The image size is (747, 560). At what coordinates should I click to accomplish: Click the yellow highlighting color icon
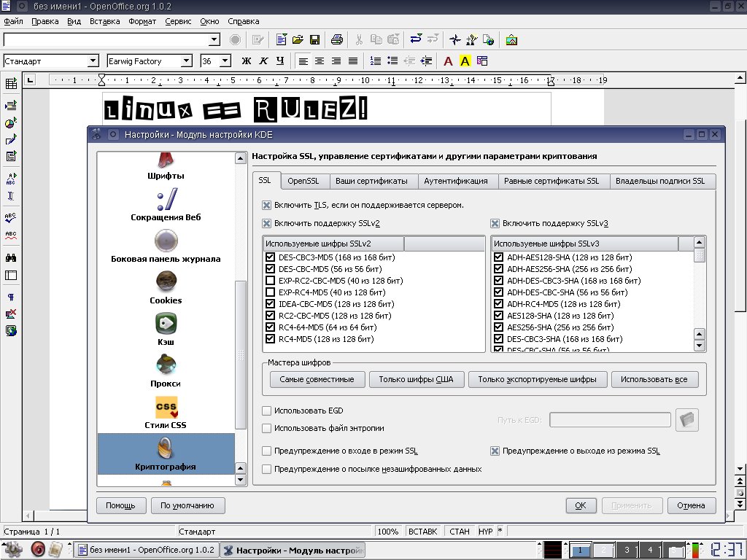click(x=465, y=61)
